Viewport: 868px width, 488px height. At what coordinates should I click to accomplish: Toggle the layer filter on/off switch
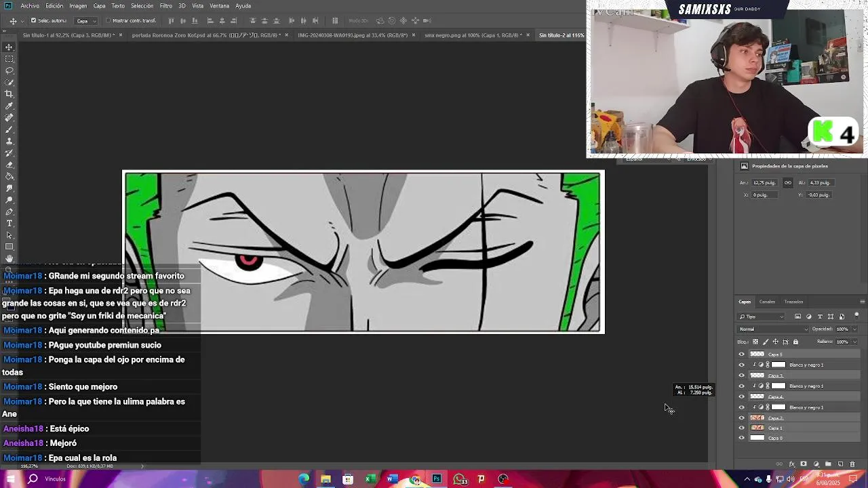[856, 316]
